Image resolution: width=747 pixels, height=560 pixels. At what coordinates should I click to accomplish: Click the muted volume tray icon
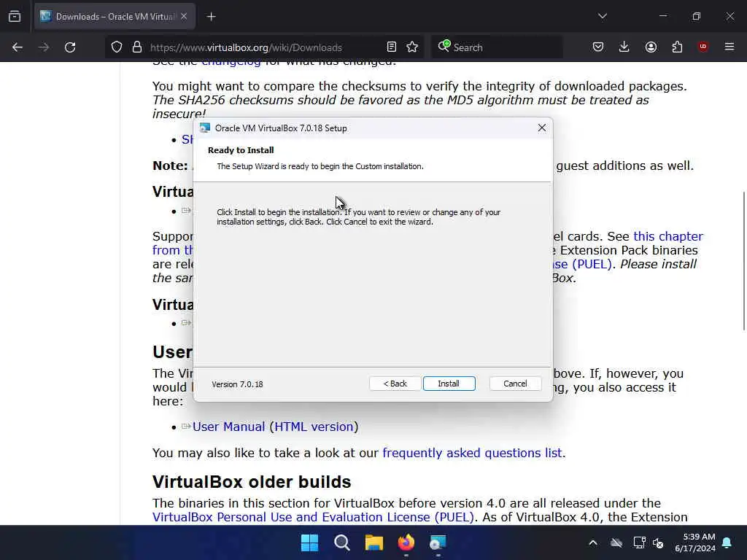click(x=658, y=542)
